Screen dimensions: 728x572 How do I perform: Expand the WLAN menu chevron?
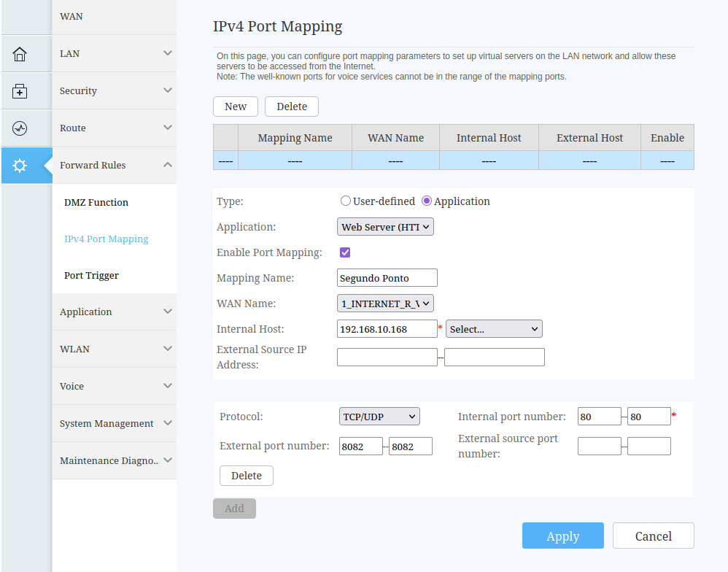pos(167,349)
